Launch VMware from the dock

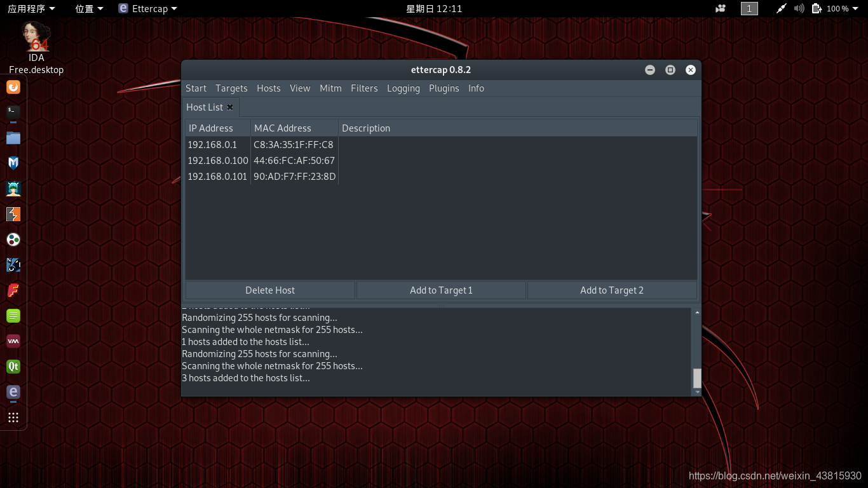13,341
